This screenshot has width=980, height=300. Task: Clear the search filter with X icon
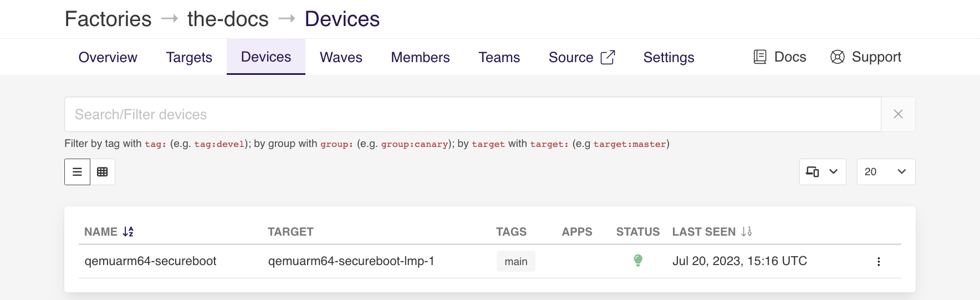pyautogui.click(x=898, y=114)
